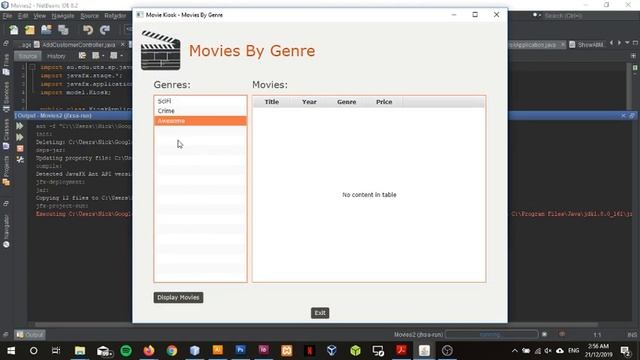
Task: Open the Navigate menu in NetBeans
Action: 63,16
